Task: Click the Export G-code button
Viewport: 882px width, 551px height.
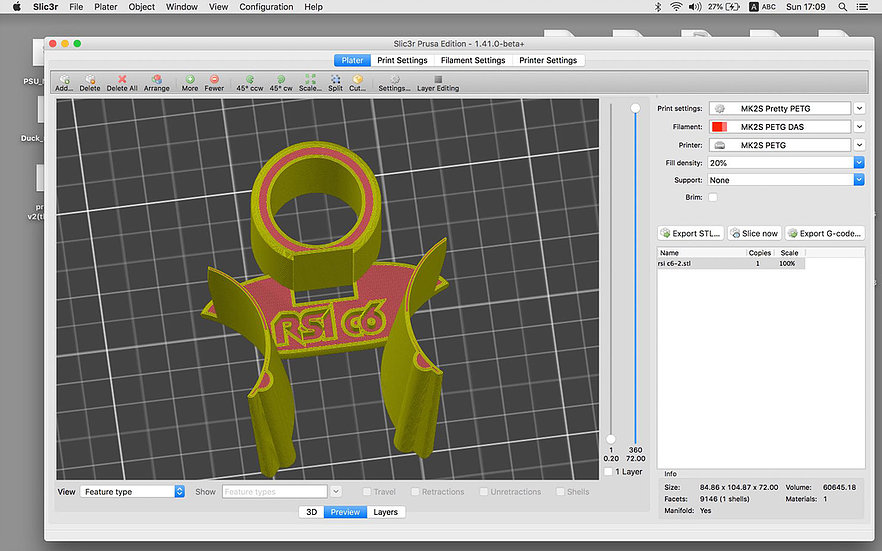Action: 825,233
